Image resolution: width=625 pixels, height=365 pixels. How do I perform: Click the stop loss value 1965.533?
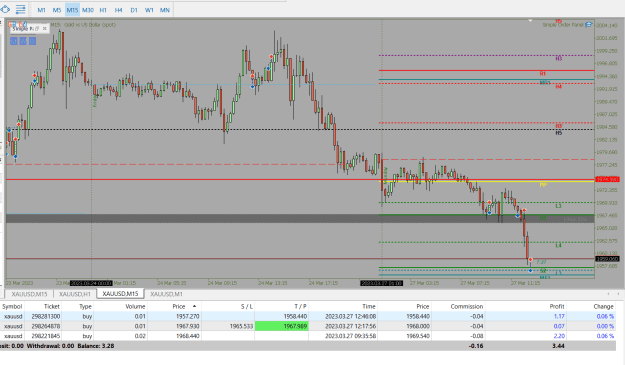point(241,326)
